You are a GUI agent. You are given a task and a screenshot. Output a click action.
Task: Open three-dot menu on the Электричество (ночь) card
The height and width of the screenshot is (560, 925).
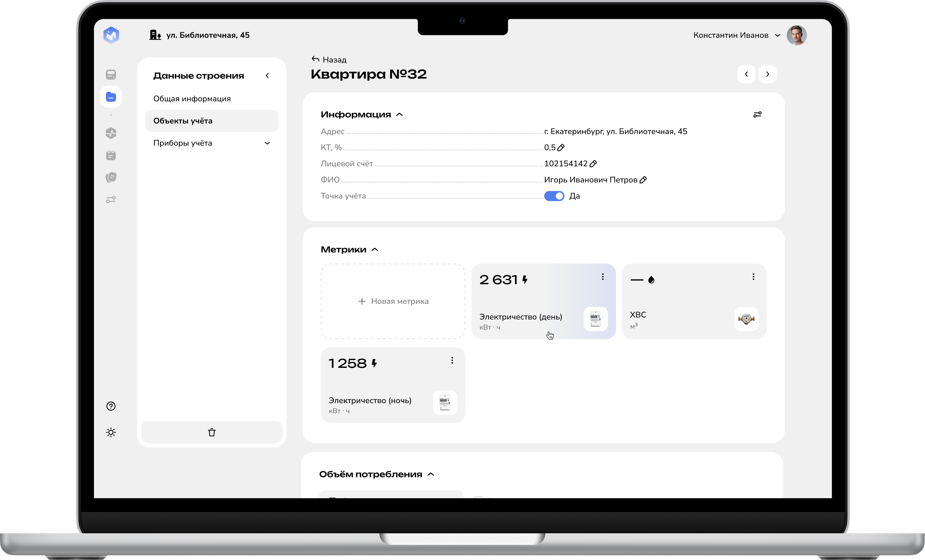point(452,360)
